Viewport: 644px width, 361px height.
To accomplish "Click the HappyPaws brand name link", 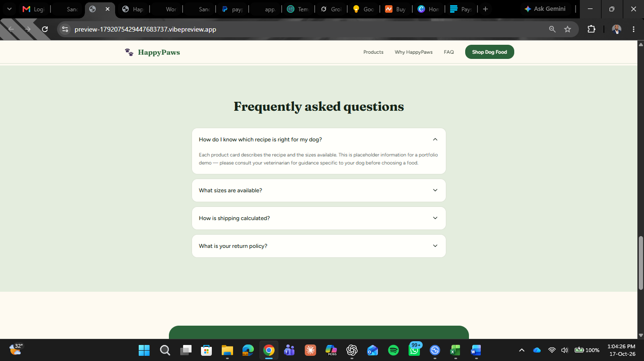I will pos(159,52).
